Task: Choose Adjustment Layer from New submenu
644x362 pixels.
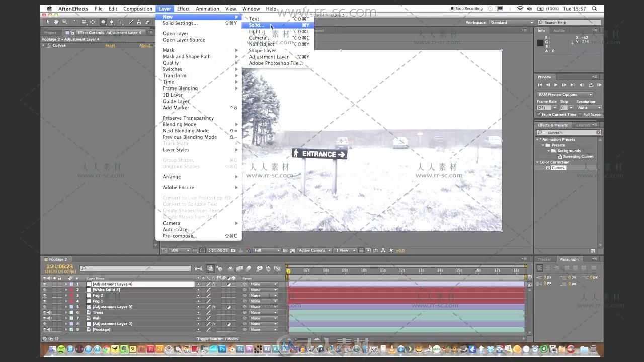Action: point(277,57)
